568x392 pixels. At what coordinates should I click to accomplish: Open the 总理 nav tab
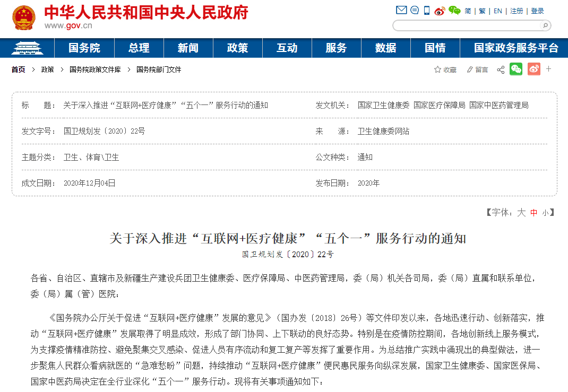139,48
